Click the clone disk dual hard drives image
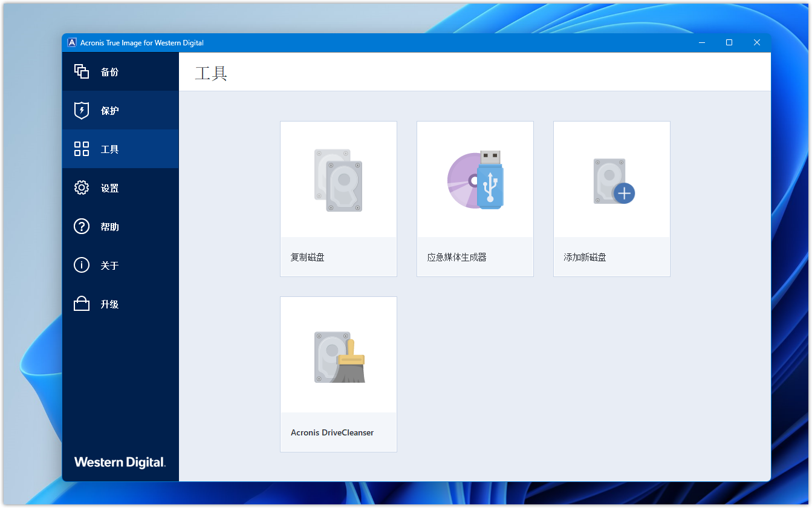The image size is (812, 508). click(x=338, y=180)
